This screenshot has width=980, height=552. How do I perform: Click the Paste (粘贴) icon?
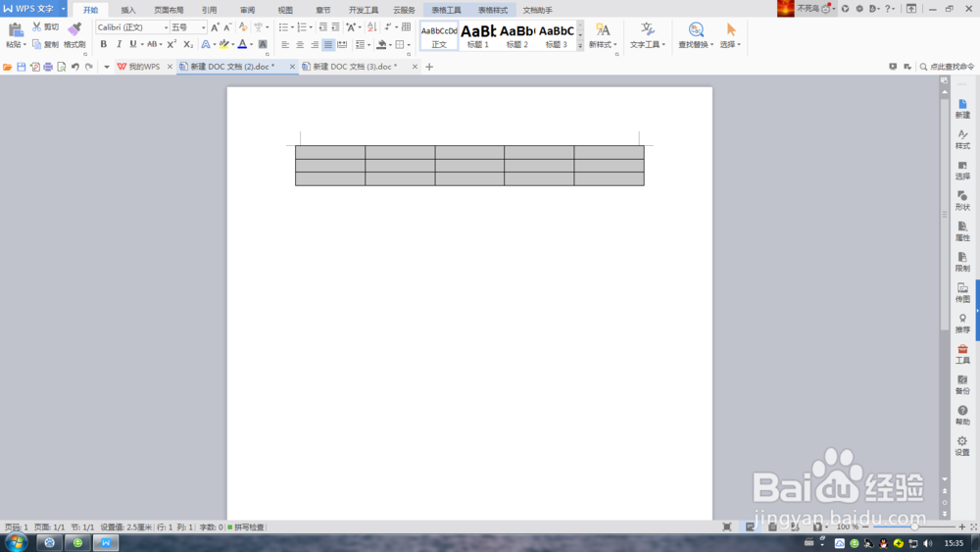16,30
